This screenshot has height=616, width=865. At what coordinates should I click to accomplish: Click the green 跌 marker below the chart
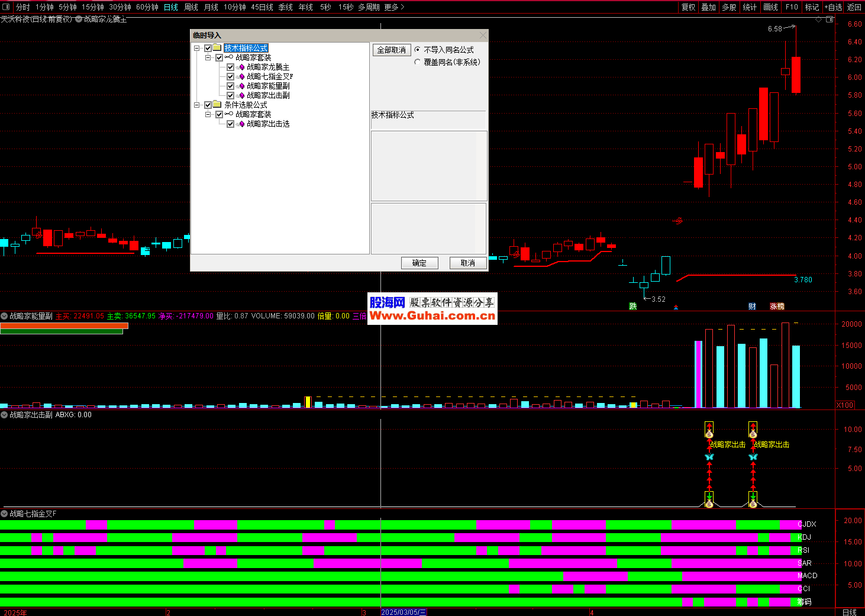tap(633, 306)
